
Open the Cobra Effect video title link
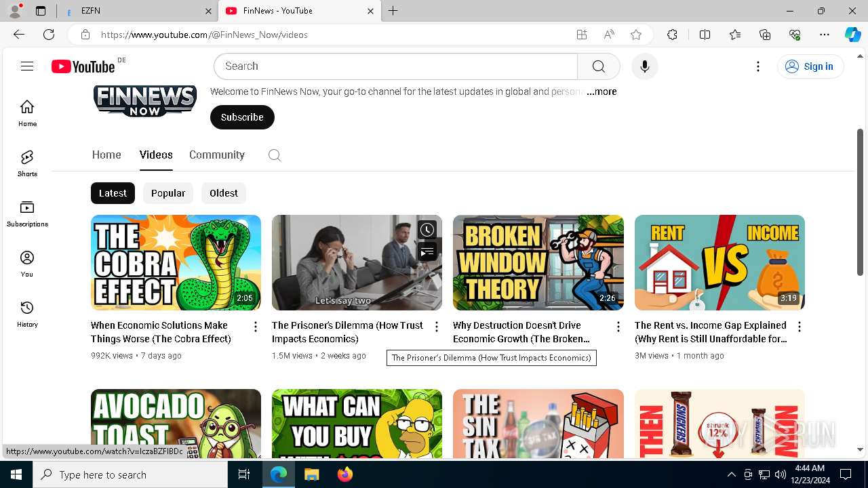pyautogui.click(x=161, y=332)
